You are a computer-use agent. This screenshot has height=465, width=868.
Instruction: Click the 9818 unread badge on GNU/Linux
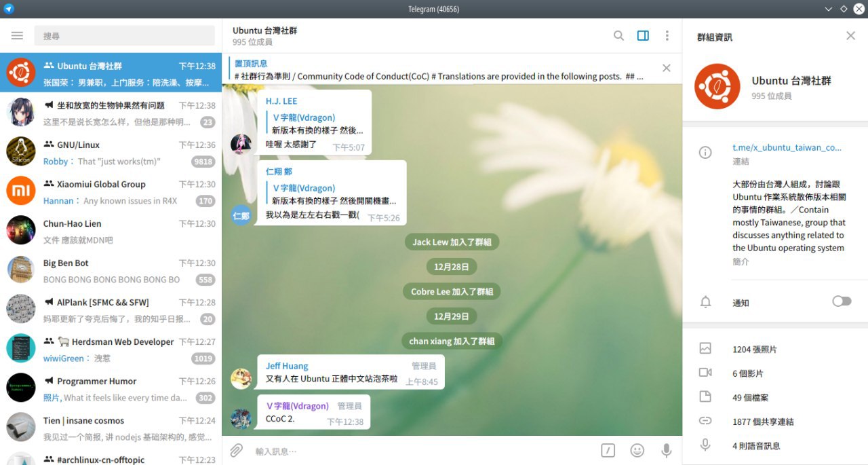click(203, 162)
